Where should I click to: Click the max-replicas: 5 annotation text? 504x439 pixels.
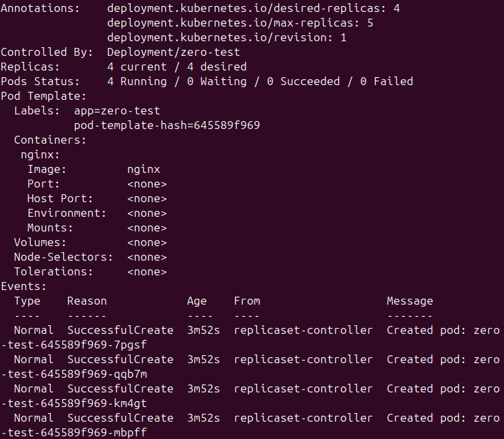click(240, 23)
